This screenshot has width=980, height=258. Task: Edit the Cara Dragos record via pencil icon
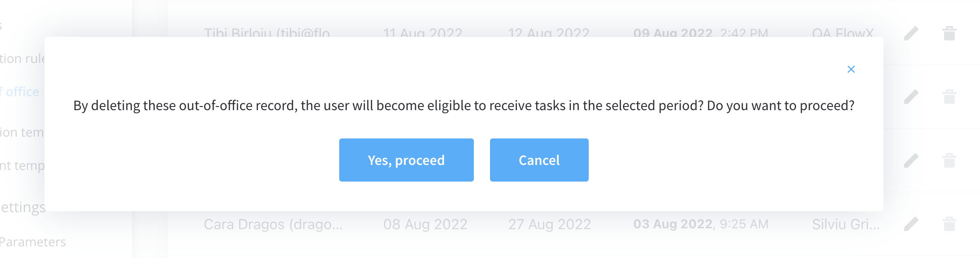tap(911, 224)
